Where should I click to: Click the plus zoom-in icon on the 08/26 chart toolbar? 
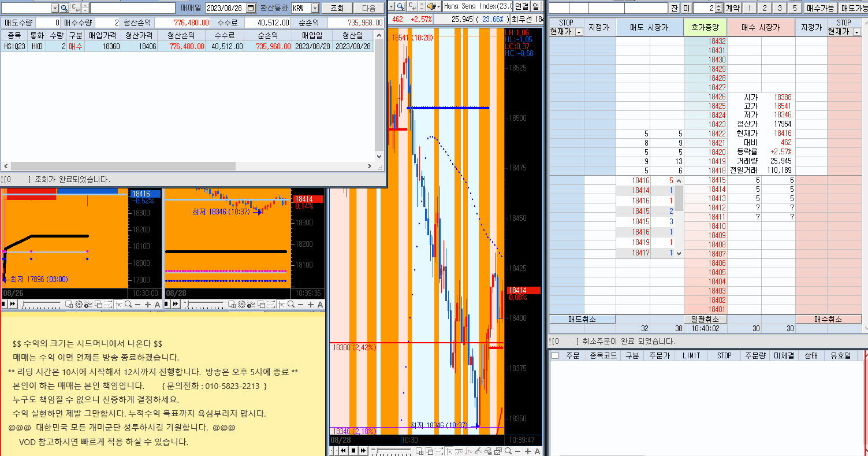click(148, 304)
